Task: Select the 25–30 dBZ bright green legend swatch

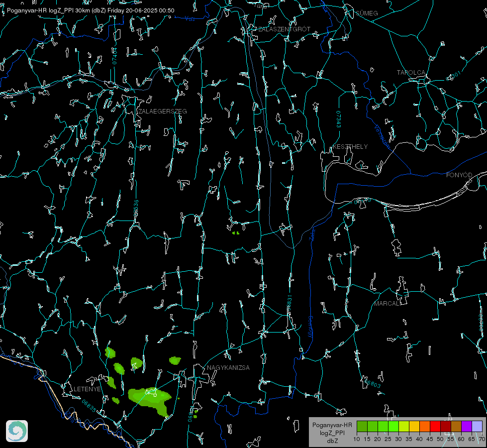Action: coord(393,426)
